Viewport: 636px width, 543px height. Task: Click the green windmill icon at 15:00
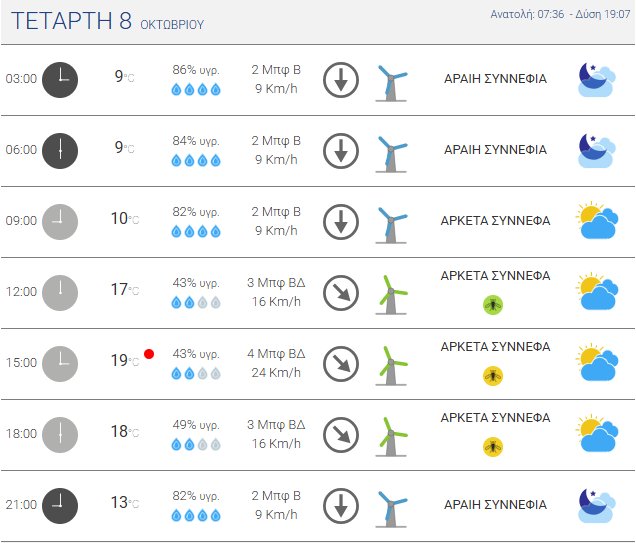tap(391, 363)
